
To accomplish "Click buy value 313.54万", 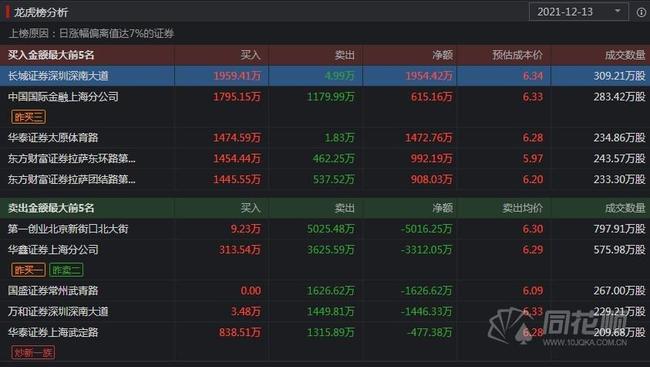I will (240, 249).
